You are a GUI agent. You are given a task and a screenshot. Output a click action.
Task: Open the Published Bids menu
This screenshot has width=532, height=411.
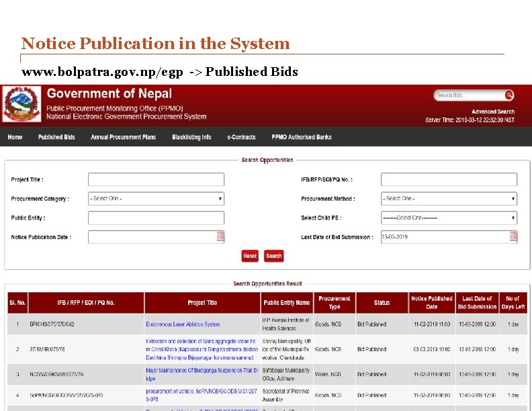click(56, 137)
